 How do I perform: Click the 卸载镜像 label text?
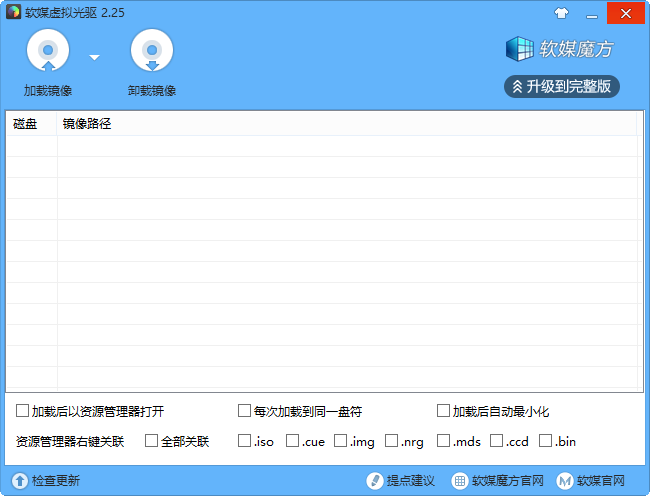(152, 90)
